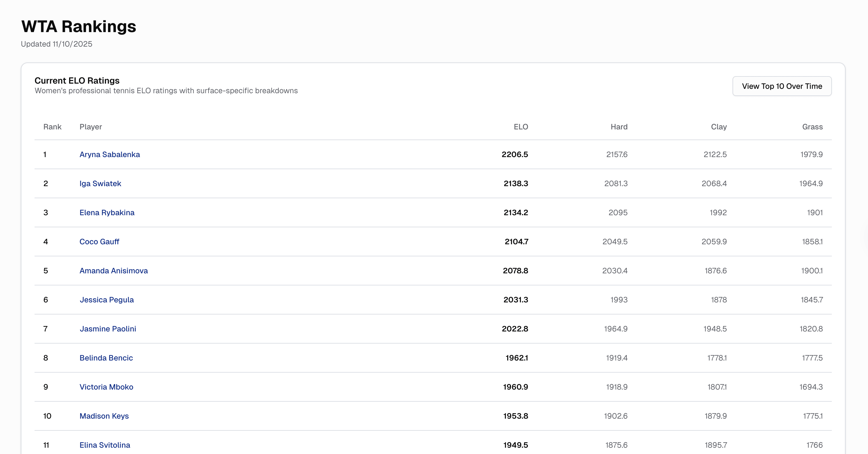Image resolution: width=868 pixels, height=454 pixels.
Task: Click the View Top 10 Over Time button
Action: tap(782, 86)
